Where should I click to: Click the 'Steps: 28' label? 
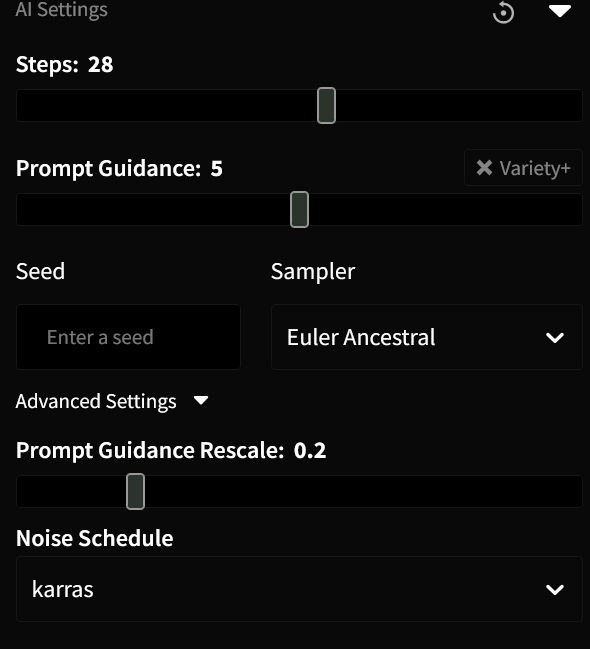[65, 65]
